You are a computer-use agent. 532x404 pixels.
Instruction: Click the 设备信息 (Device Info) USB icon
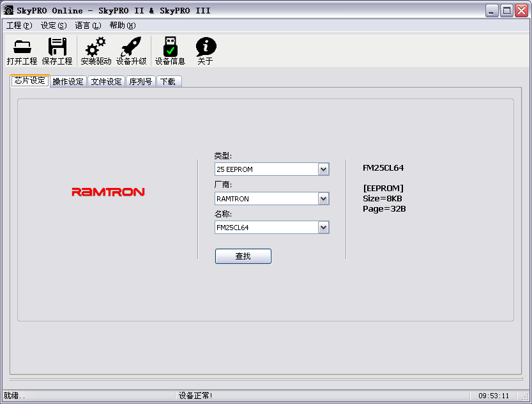(171, 47)
